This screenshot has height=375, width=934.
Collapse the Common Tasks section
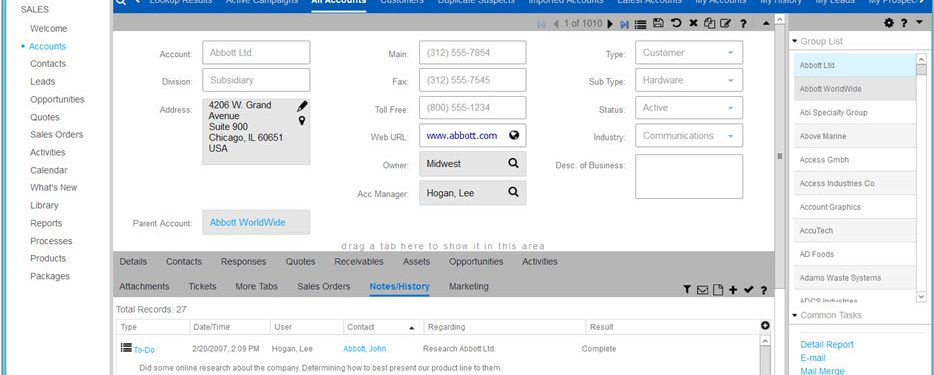[795, 315]
